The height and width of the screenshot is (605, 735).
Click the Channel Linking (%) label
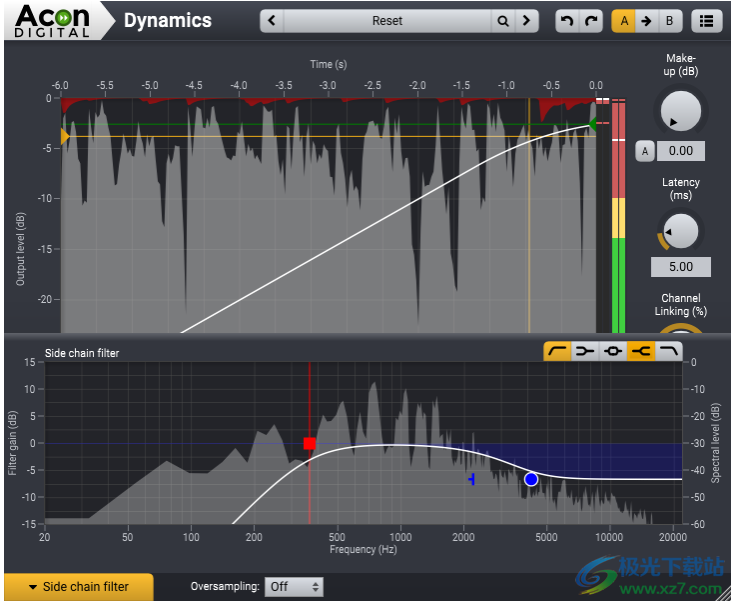pos(681,305)
